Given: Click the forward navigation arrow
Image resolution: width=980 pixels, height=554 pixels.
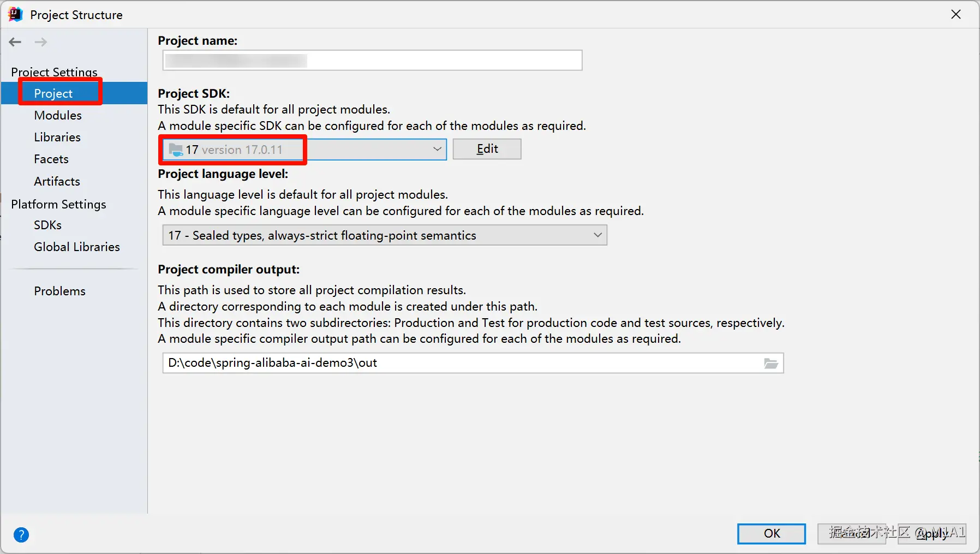Looking at the screenshot, I should [x=41, y=42].
